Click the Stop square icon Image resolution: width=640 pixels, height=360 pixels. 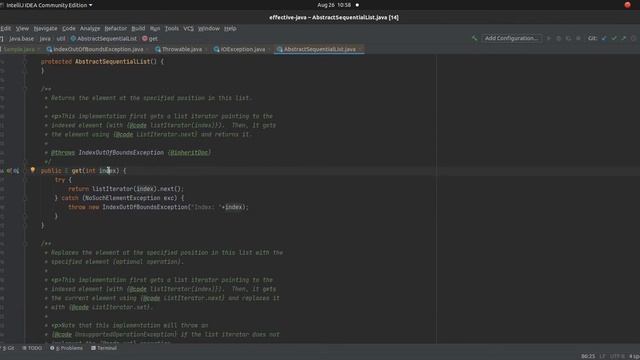point(578,38)
